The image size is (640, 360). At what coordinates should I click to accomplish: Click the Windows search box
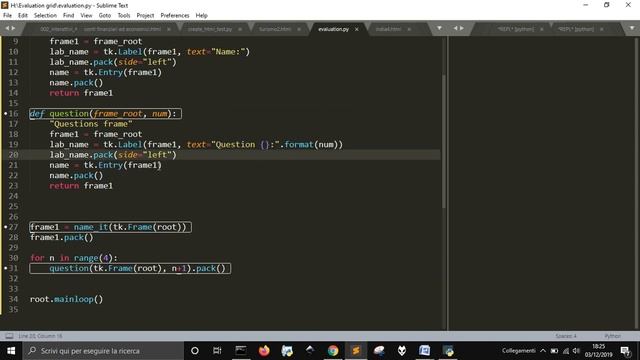click(103, 351)
